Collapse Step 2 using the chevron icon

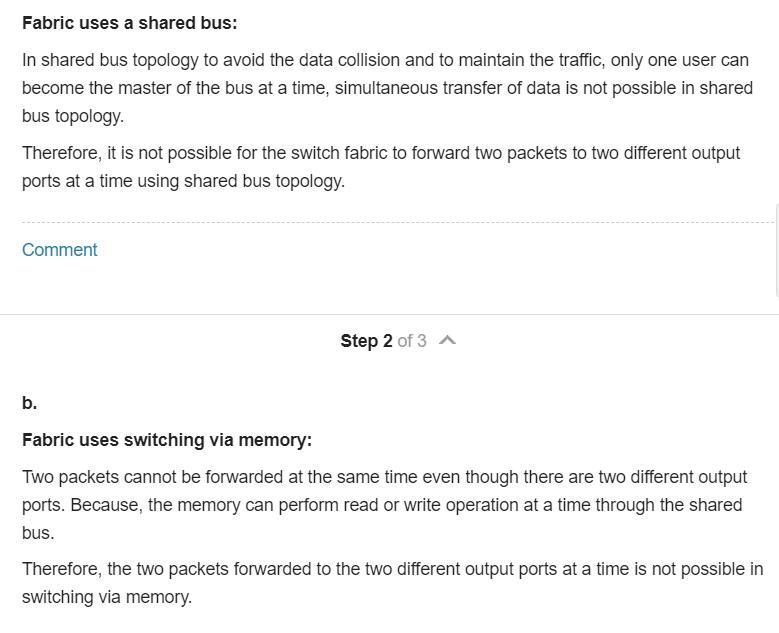448,340
